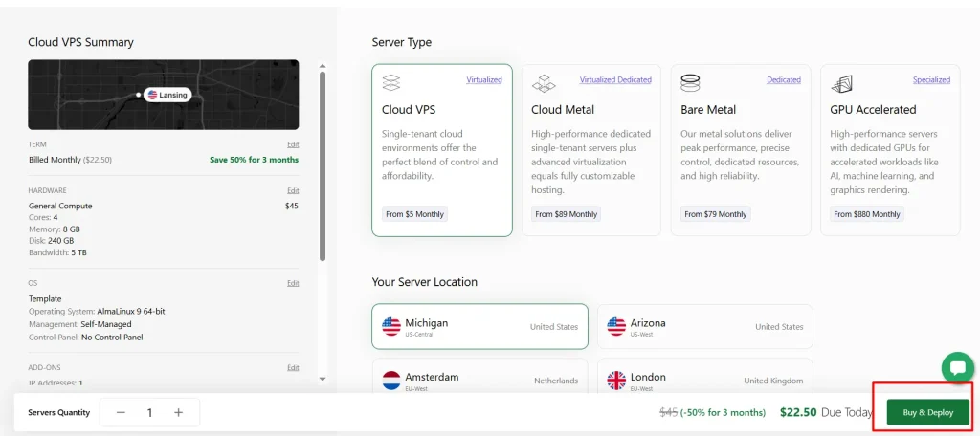Screen dimensions: 980x436
Task: Edit the Term billing section
Action: (x=293, y=144)
